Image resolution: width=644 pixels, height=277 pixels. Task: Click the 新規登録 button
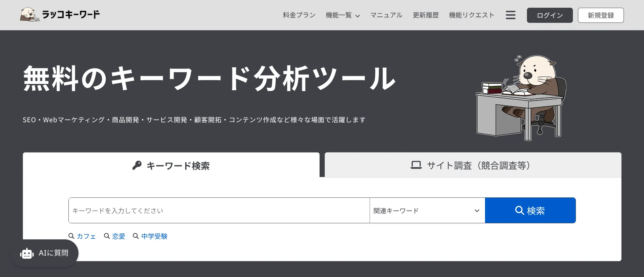pyautogui.click(x=601, y=15)
